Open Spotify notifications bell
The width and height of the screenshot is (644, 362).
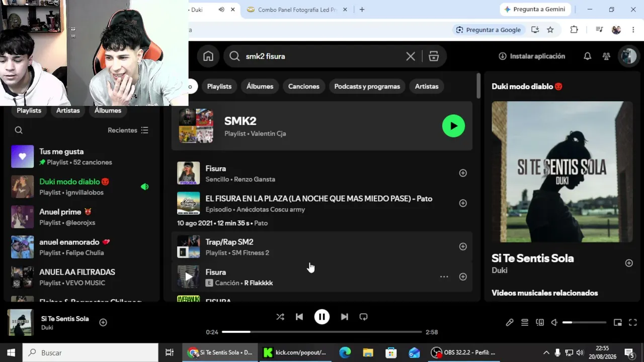(x=587, y=56)
